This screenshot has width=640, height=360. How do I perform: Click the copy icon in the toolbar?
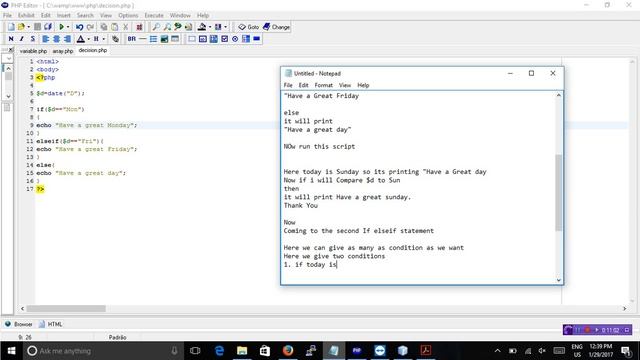(x=104, y=27)
